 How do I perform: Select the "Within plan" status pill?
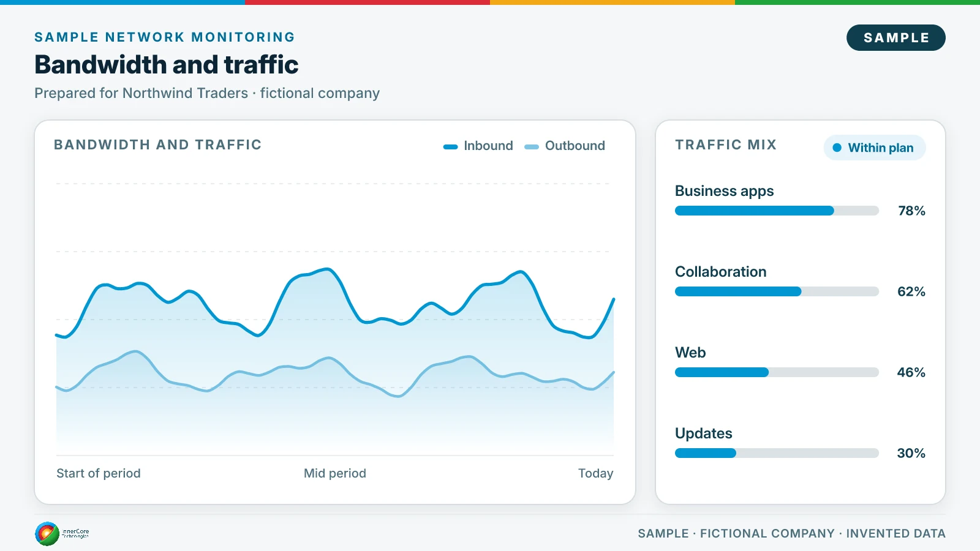(x=875, y=148)
